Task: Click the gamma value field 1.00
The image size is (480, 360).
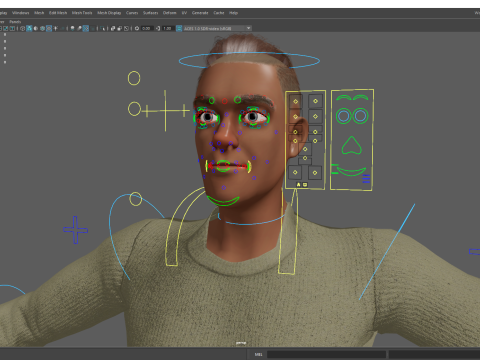Action: click(168, 28)
